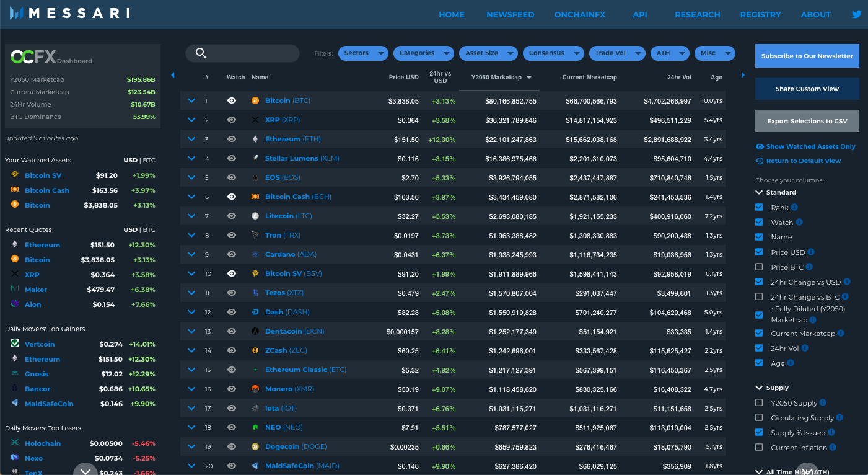Open the Sectors filter dropdown
This screenshot has width=868, height=475.
point(363,53)
